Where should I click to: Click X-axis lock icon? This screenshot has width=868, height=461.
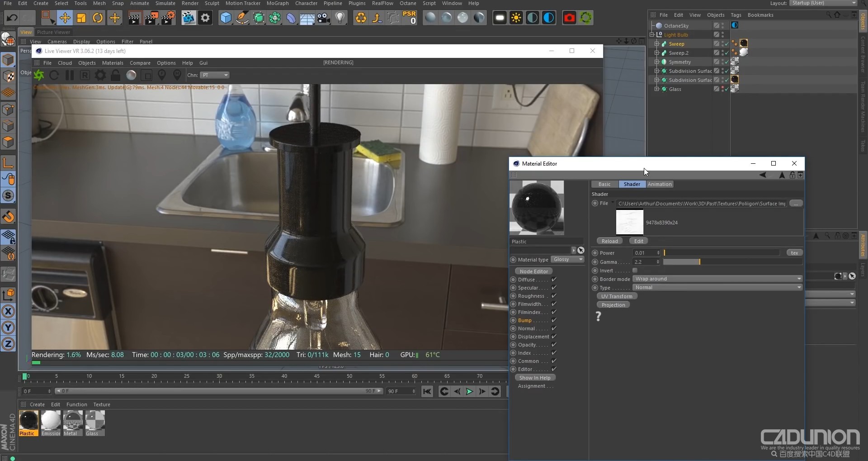[x=8, y=311]
